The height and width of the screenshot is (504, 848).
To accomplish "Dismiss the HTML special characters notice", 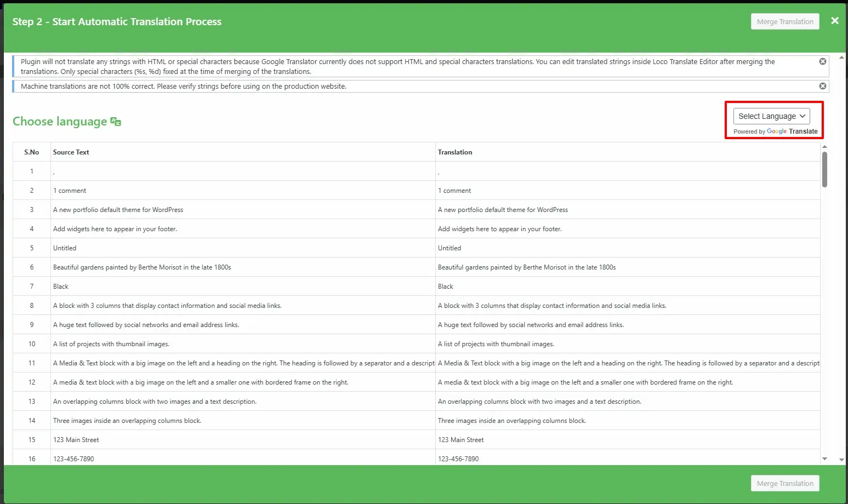I will pos(822,61).
